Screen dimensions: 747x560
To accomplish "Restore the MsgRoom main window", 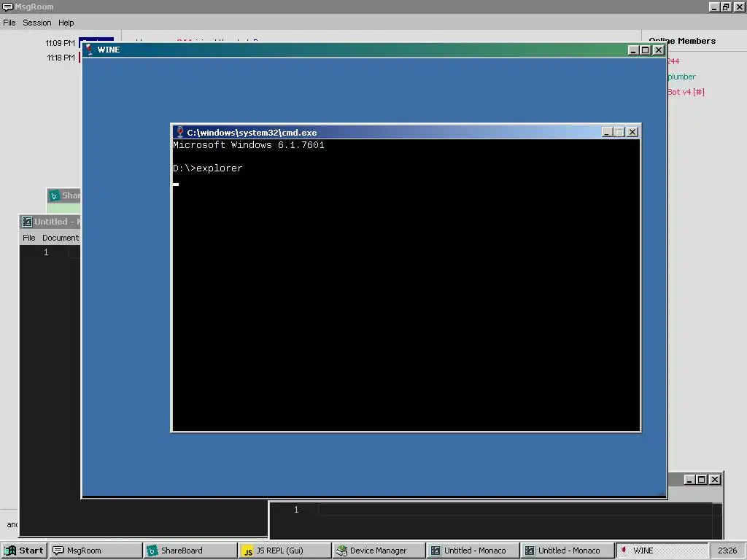I will coord(726,7).
